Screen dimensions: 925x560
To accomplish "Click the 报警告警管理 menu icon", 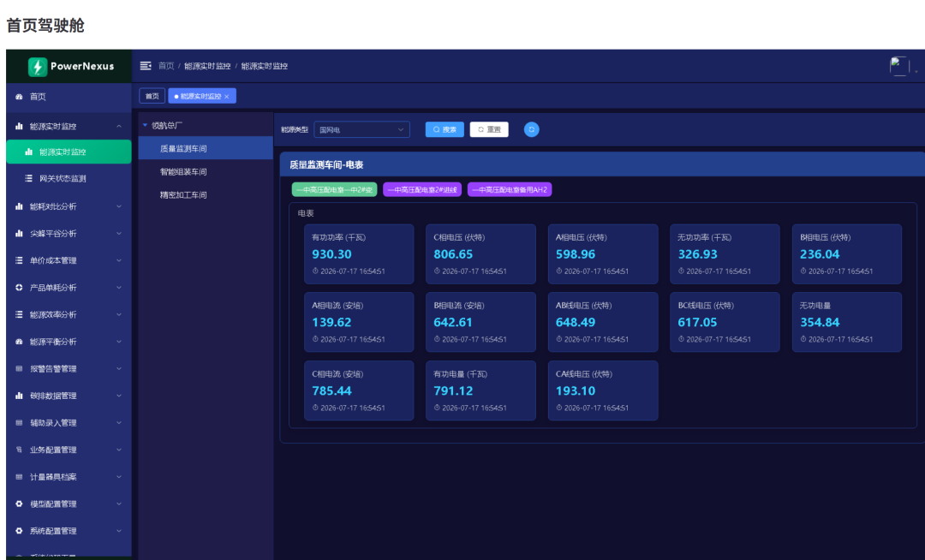I will click(19, 368).
